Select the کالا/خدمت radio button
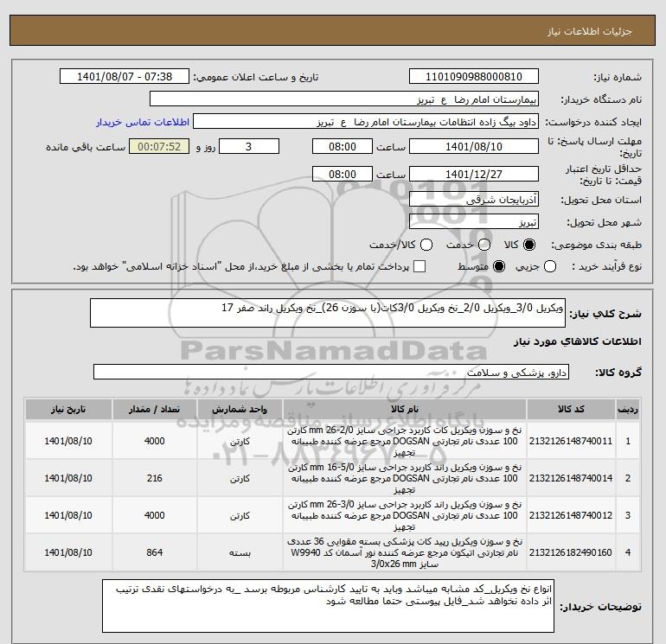Viewport: 666px width, 644px height. [426, 245]
